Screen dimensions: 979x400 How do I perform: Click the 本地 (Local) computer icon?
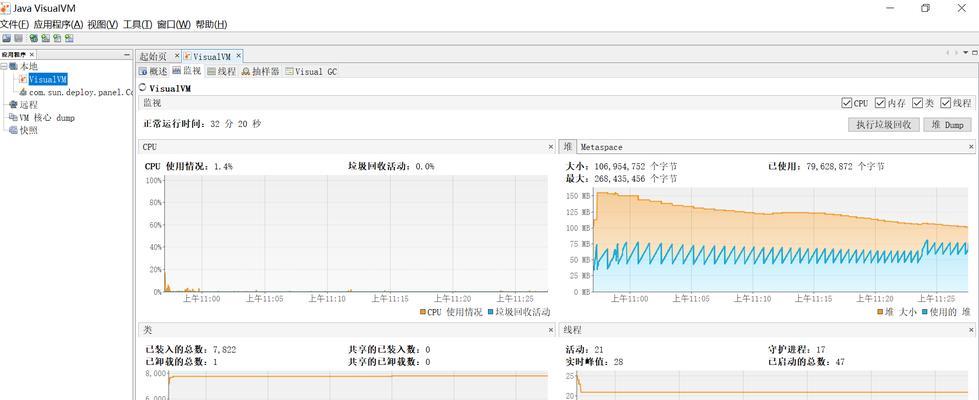click(x=13, y=66)
